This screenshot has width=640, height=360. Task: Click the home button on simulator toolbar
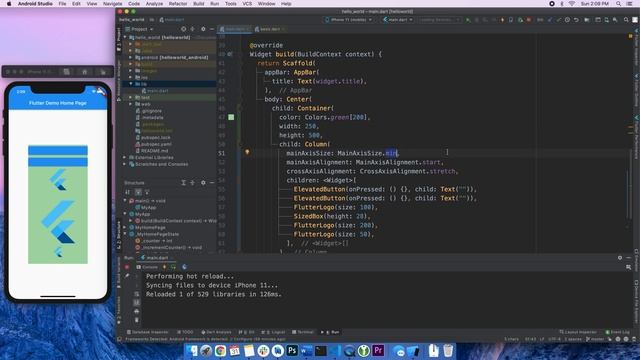[84, 72]
